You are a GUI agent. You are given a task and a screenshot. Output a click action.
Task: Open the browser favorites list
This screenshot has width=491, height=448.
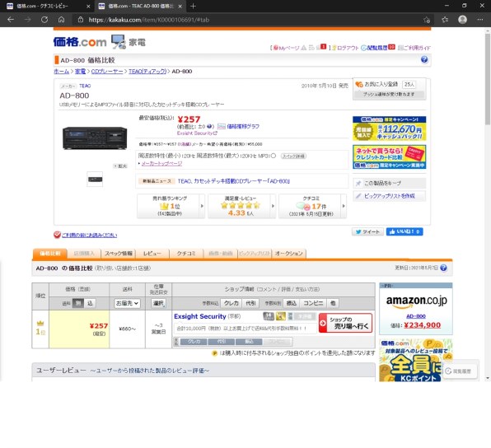(445, 20)
